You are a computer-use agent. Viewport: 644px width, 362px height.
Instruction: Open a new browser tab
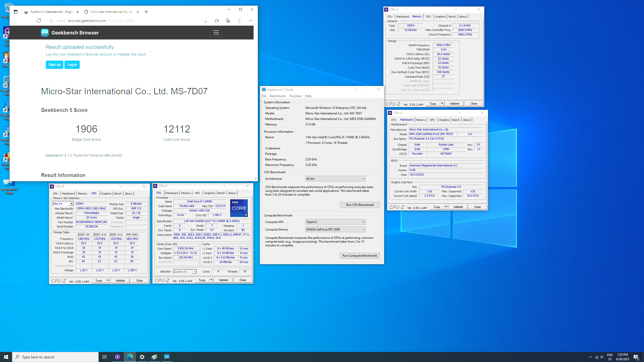coord(146,12)
